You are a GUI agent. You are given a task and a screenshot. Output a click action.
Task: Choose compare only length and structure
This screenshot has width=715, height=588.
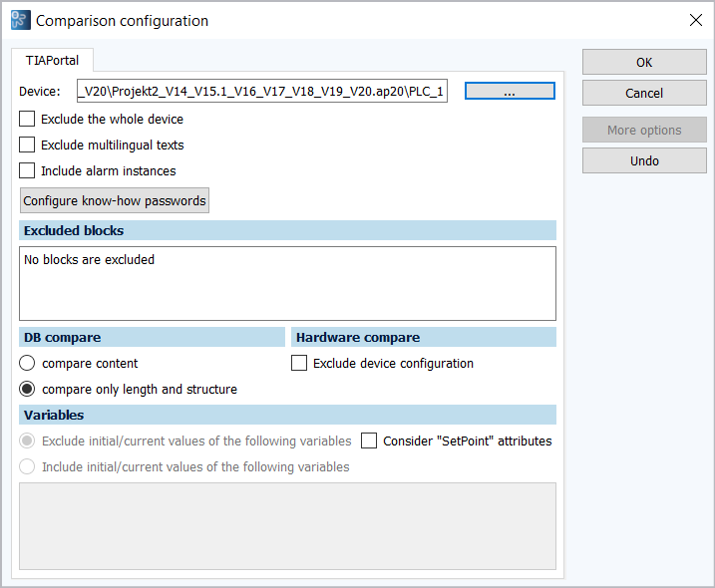click(x=28, y=389)
